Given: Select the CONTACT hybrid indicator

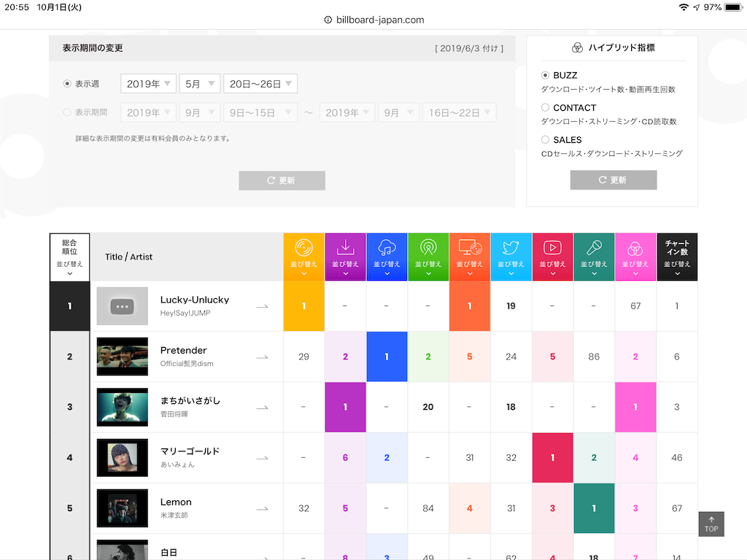Looking at the screenshot, I should click(546, 108).
